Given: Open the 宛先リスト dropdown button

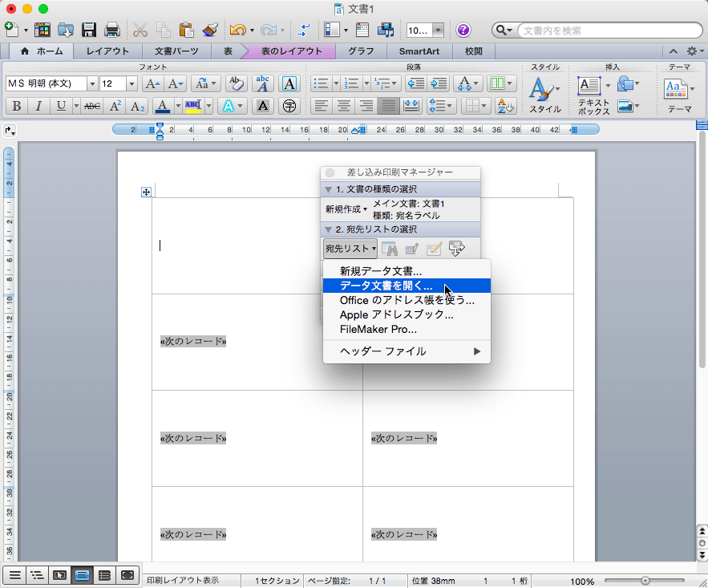Looking at the screenshot, I should click(350, 249).
